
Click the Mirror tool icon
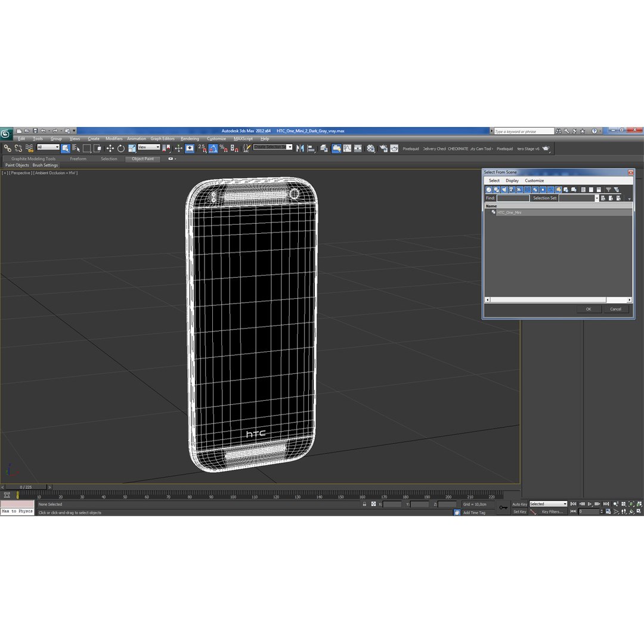300,148
